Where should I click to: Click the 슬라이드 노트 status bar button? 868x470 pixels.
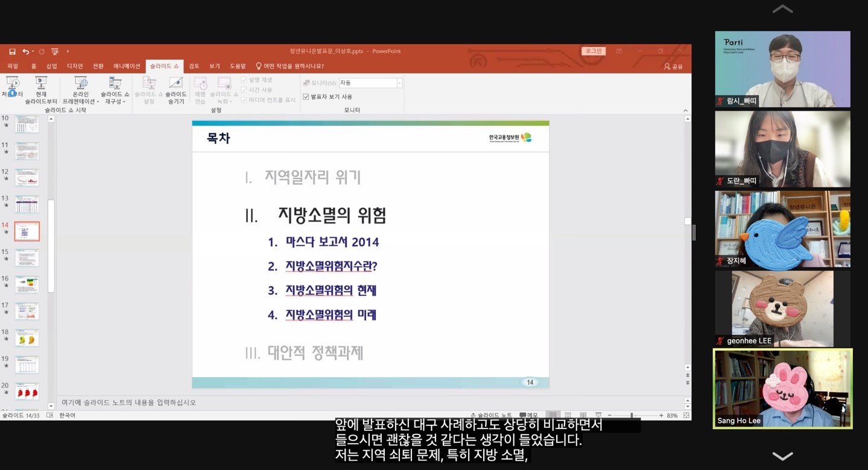point(491,415)
